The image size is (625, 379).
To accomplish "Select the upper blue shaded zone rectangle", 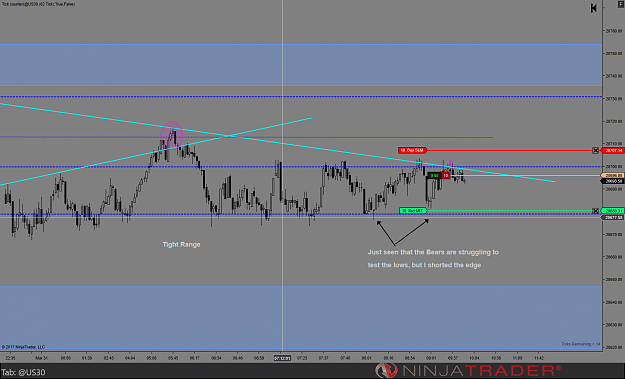I will 301,65.
